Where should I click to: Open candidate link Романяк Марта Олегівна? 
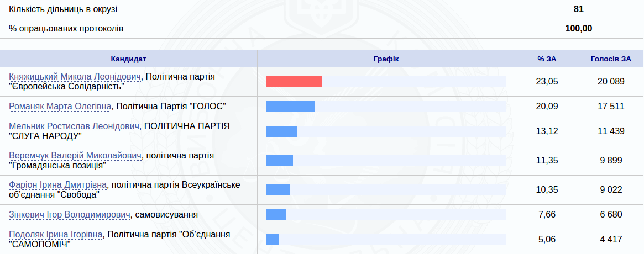pyautogui.click(x=60, y=106)
